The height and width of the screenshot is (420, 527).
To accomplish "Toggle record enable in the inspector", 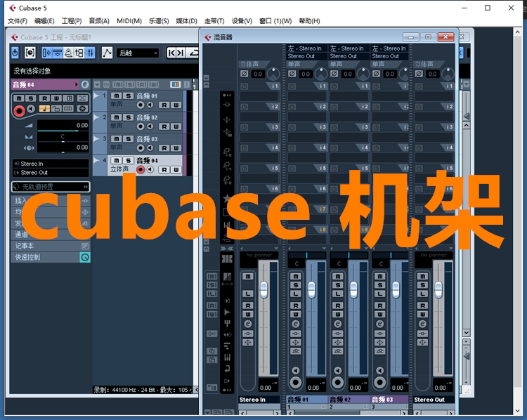I will point(19,111).
